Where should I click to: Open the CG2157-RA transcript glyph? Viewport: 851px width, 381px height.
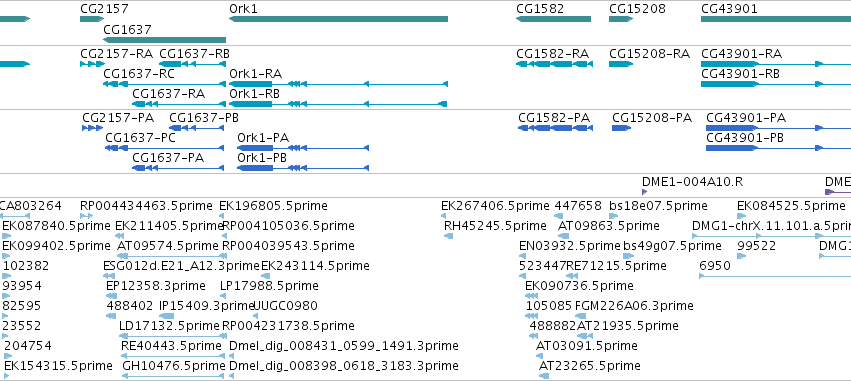point(92,64)
